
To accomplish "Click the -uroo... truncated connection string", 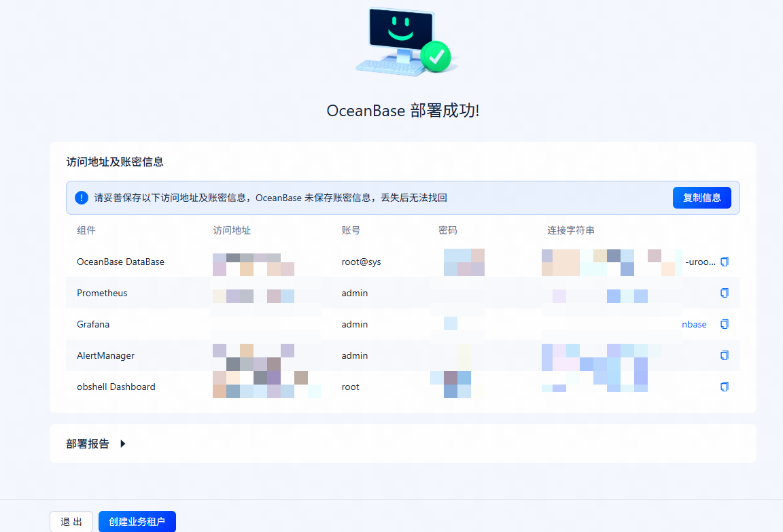I will 700,262.
